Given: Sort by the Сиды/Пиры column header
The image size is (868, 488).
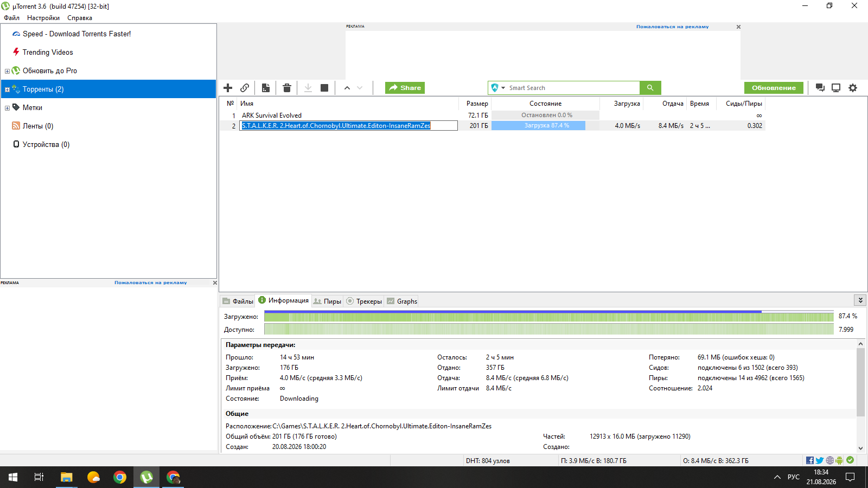Looking at the screenshot, I should [741, 104].
